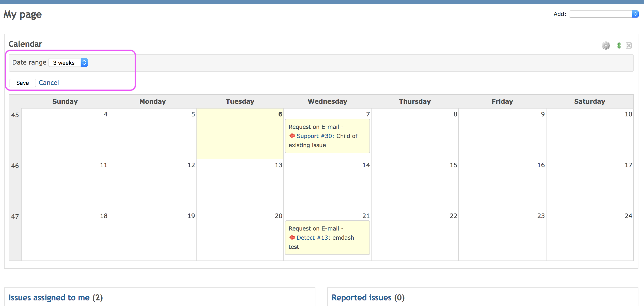This screenshot has height=306, width=644.
Task: Click the Wednesday column header
Action: 327,101
